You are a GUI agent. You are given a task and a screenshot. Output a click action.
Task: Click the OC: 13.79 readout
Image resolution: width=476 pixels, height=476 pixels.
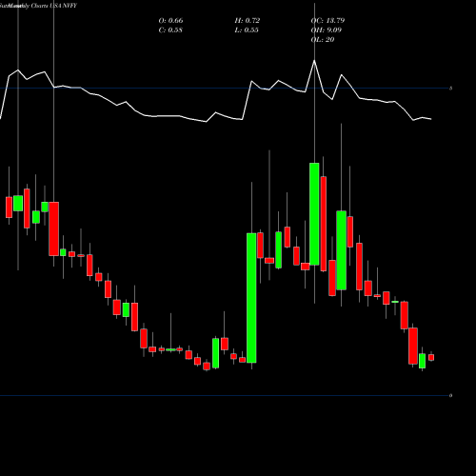click(x=327, y=21)
